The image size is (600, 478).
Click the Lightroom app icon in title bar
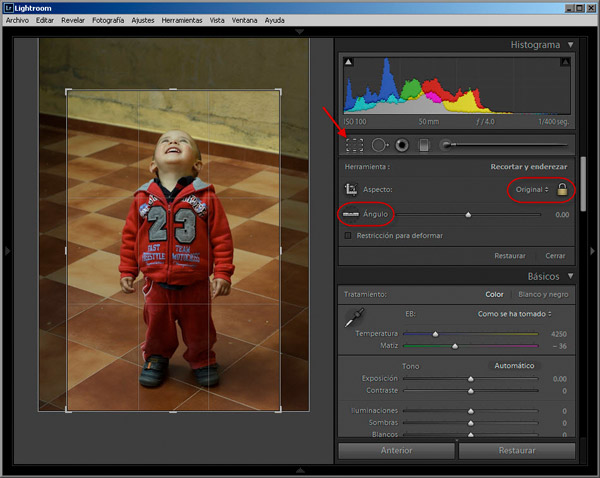pos(8,8)
